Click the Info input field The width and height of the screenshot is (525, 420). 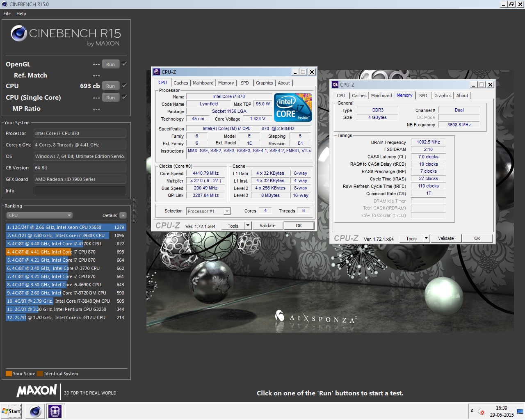[x=80, y=191]
